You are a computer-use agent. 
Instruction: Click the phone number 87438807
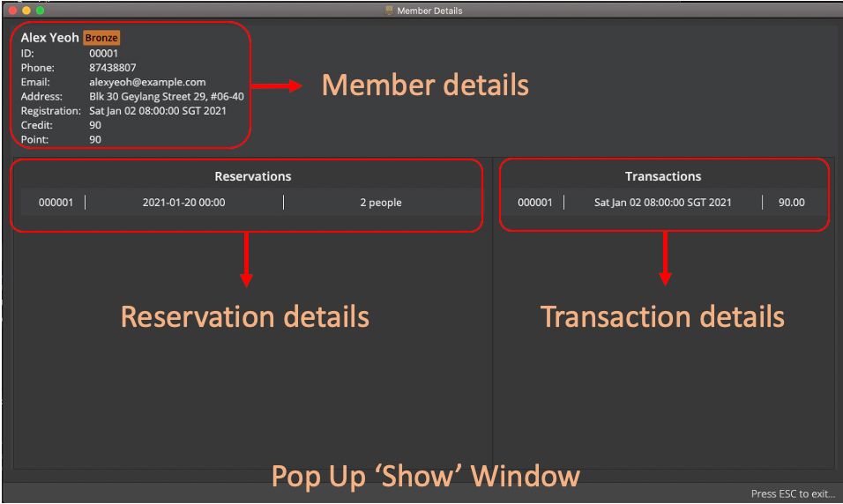[112, 68]
